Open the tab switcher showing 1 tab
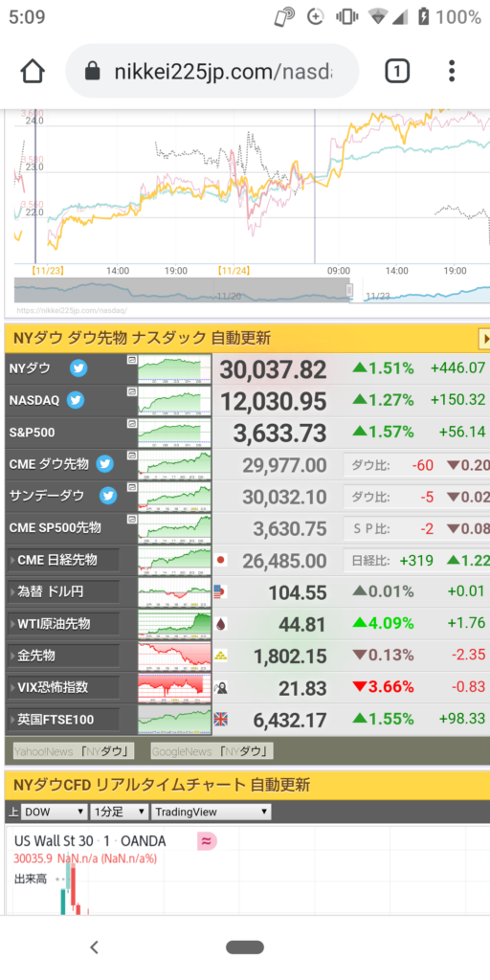490x980 pixels. point(397,71)
